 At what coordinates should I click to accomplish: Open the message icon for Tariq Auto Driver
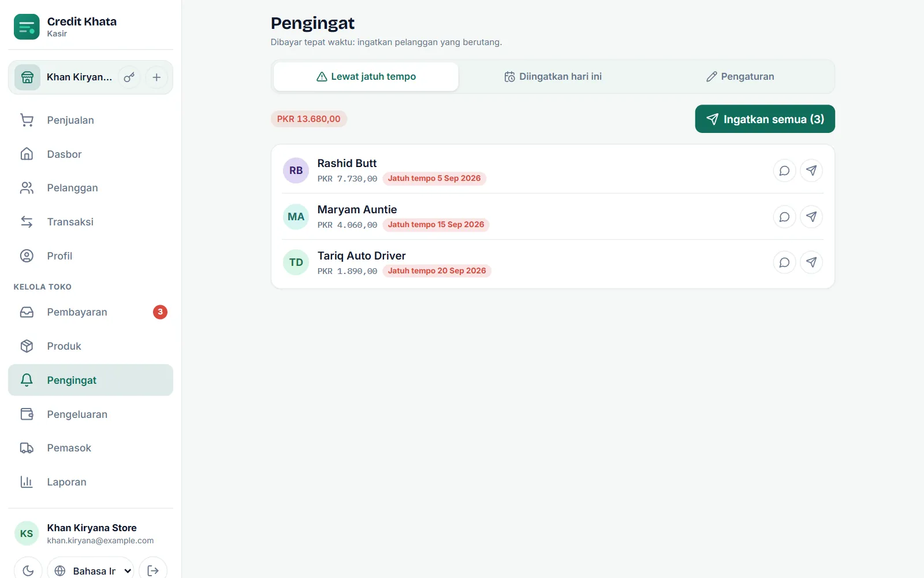[x=784, y=262]
